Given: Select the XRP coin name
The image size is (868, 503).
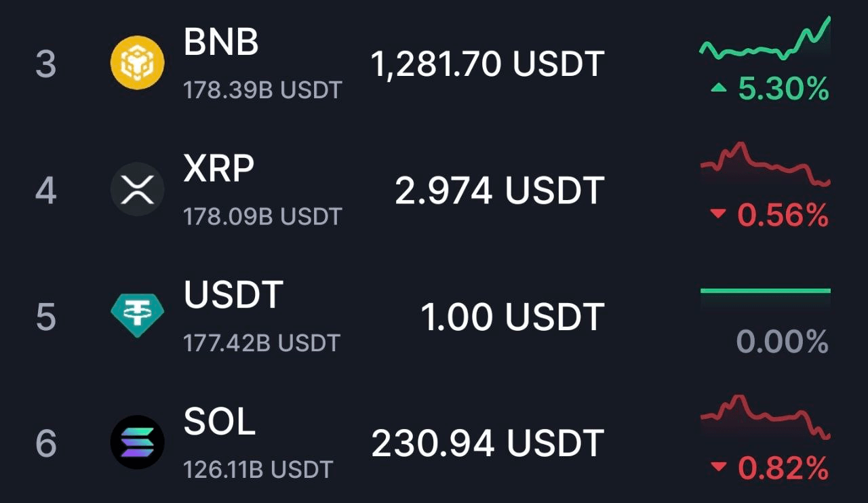Looking at the screenshot, I should coord(218,168).
